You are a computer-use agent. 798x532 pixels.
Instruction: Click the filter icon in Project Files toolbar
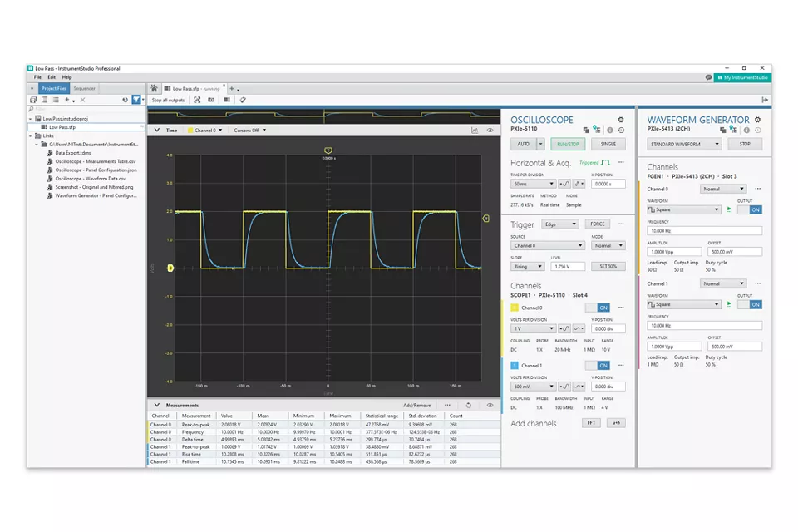tap(136, 99)
